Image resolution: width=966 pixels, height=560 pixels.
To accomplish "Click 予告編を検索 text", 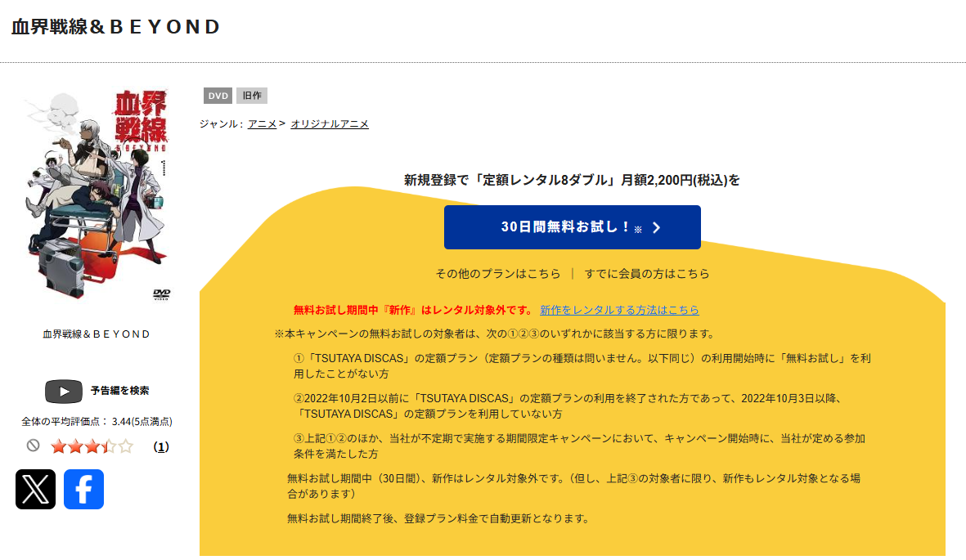I will tap(120, 391).
